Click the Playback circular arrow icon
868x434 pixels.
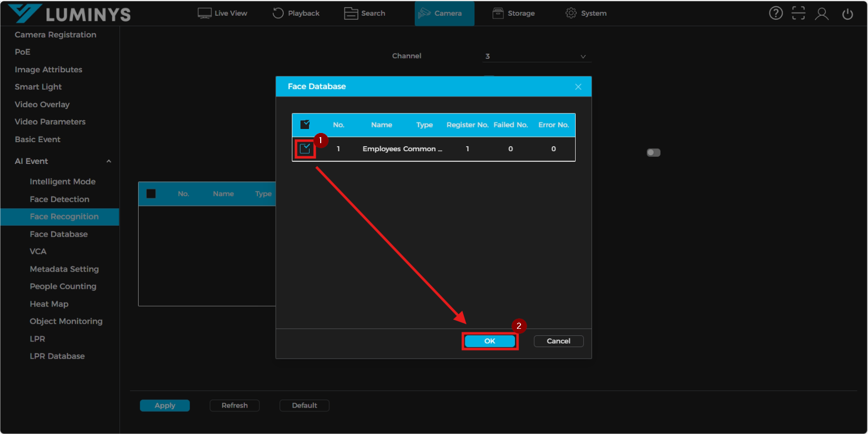[x=278, y=13]
